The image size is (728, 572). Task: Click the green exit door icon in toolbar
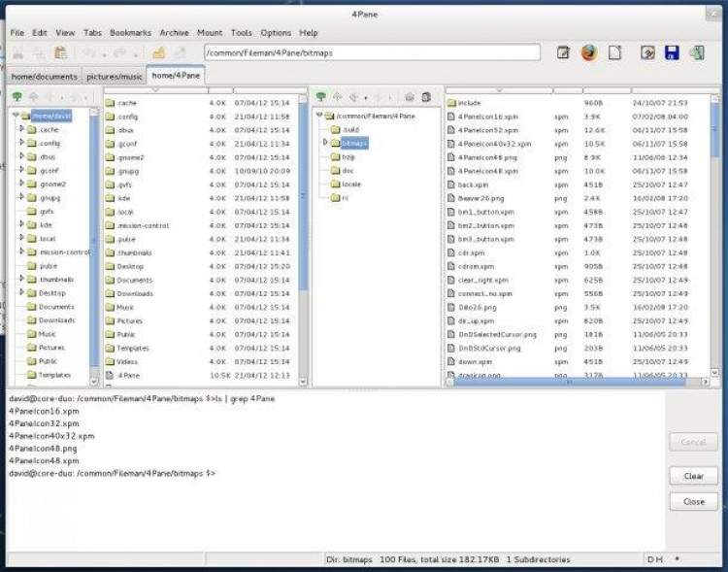point(697,52)
